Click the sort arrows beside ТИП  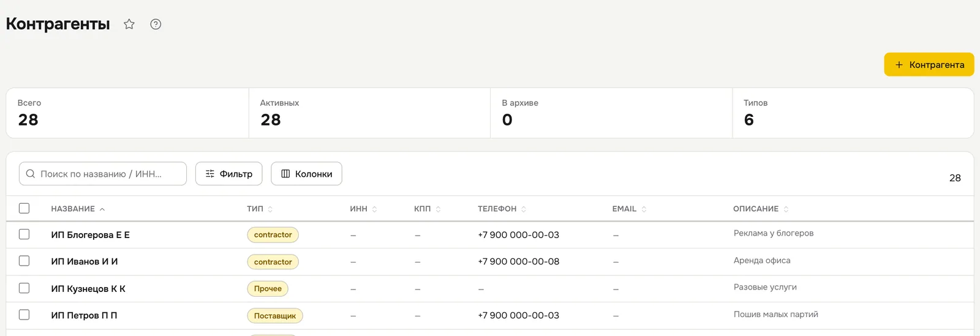(x=270, y=209)
